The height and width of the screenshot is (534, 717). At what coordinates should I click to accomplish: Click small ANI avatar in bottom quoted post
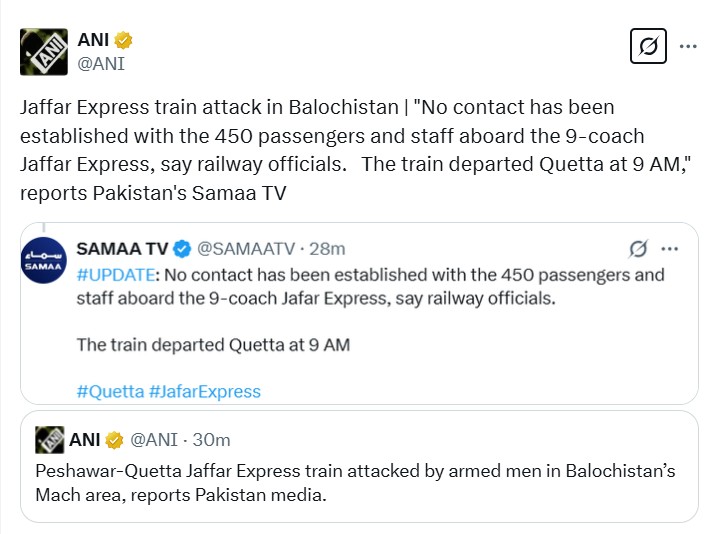tap(50, 439)
